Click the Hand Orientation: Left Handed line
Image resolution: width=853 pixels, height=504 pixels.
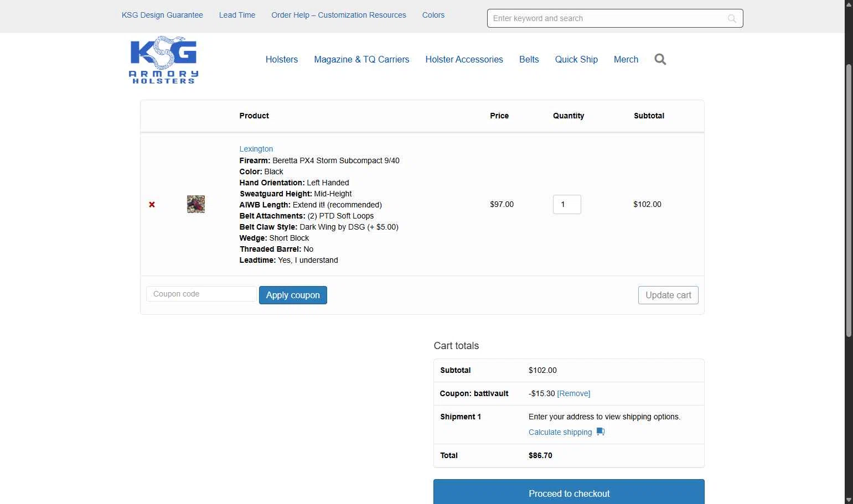294,183
